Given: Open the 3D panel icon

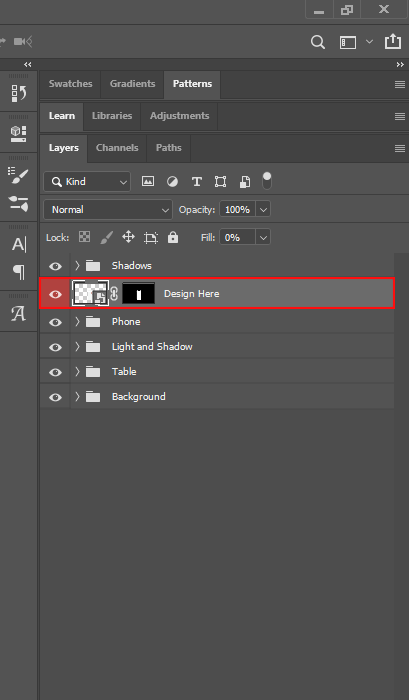Looking at the screenshot, I should pos(18,133).
